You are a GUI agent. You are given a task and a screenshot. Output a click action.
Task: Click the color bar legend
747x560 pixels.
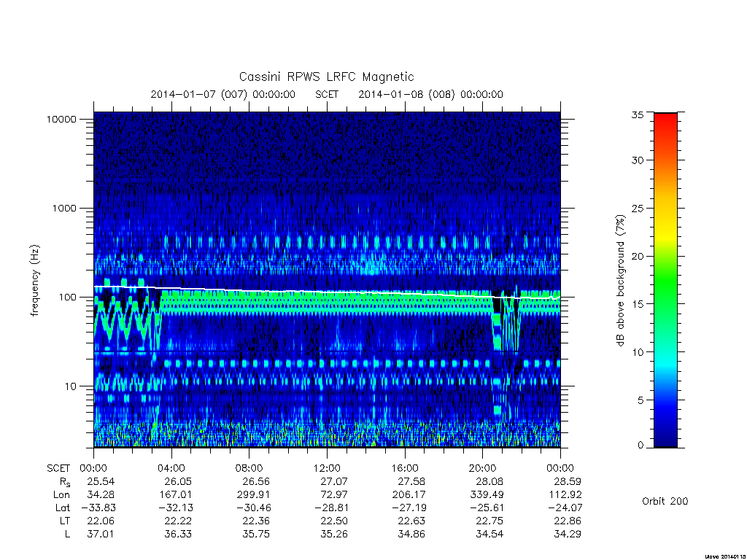tap(665, 280)
